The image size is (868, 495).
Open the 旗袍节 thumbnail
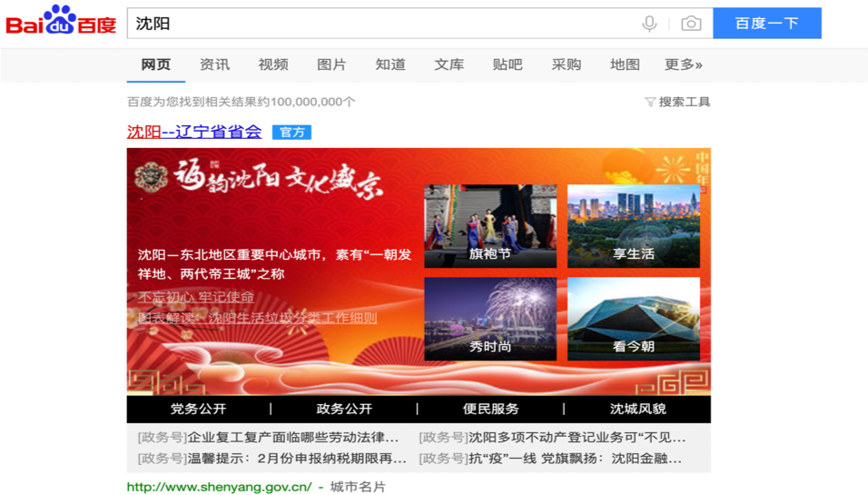[x=490, y=226]
